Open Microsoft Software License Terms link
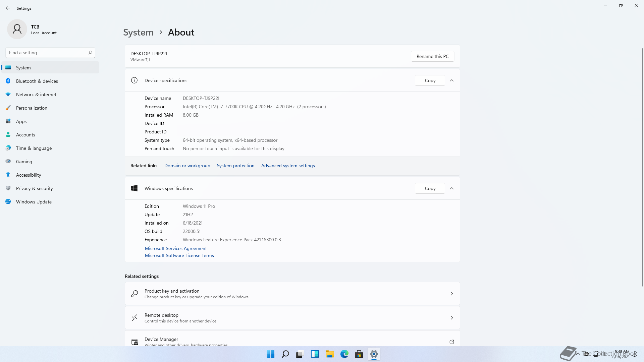The image size is (644, 362). tap(179, 255)
